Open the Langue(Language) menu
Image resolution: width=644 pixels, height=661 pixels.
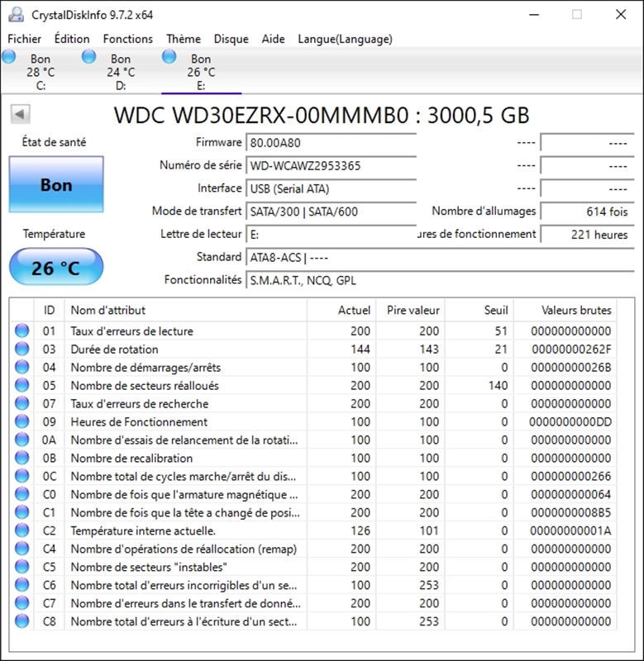coord(345,39)
